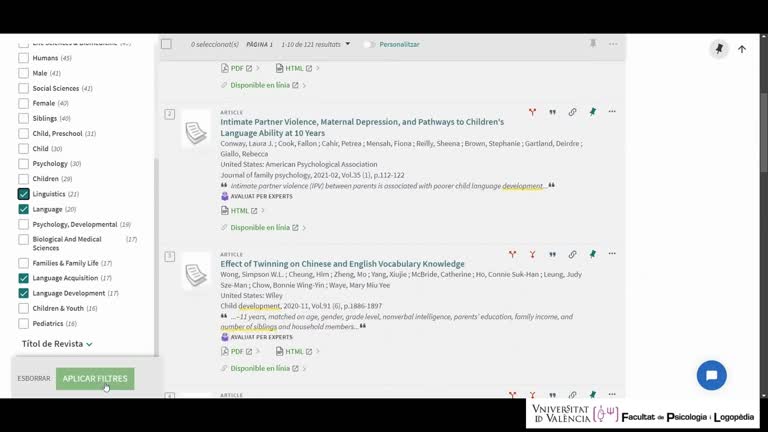Tick the select-all results checkbox
This screenshot has width=768, height=432.
(x=167, y=44)
